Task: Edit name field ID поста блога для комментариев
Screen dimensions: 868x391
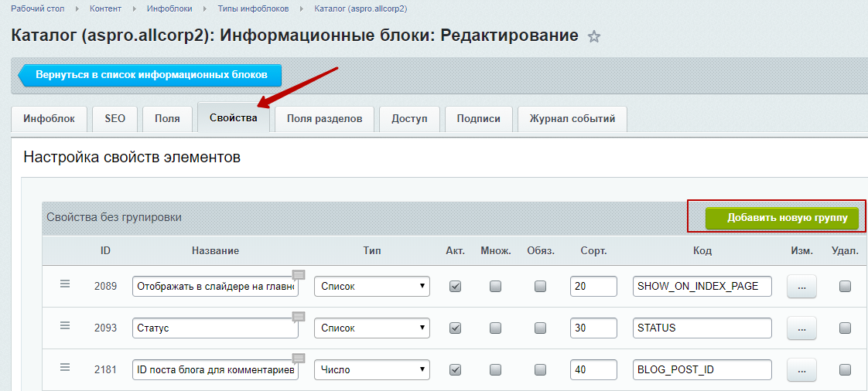Action: (215, 369)
